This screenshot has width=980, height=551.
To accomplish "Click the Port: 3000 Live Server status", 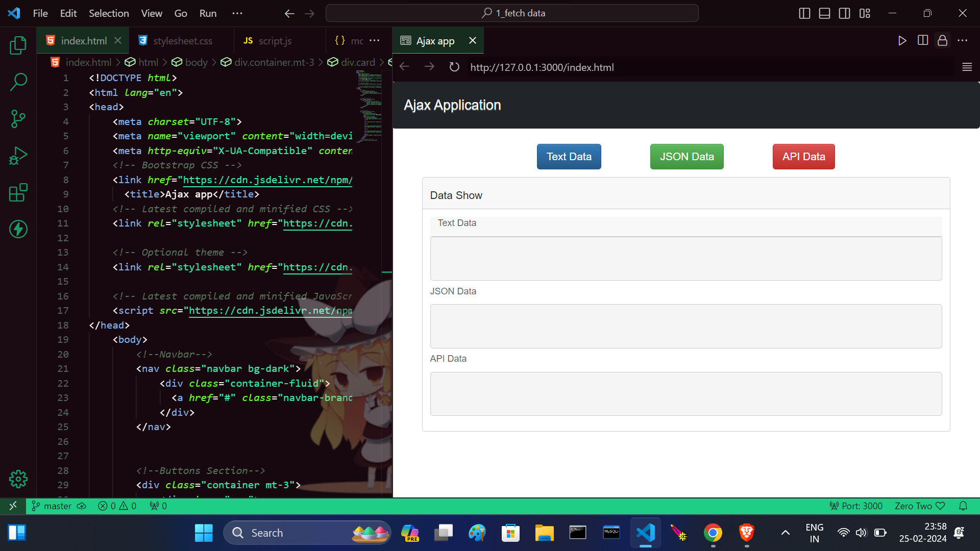I will [x=856, y=506].
